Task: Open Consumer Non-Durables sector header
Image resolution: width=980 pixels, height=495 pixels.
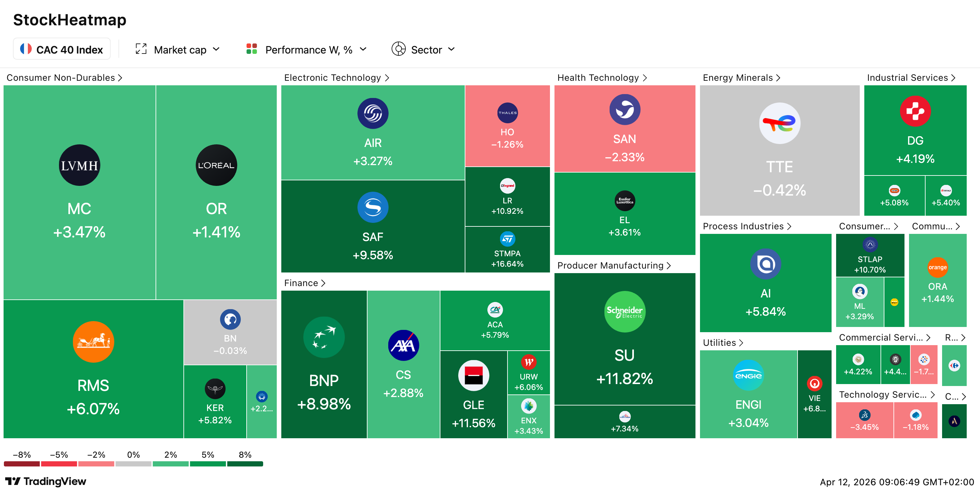Action: (x=64, y=78)
